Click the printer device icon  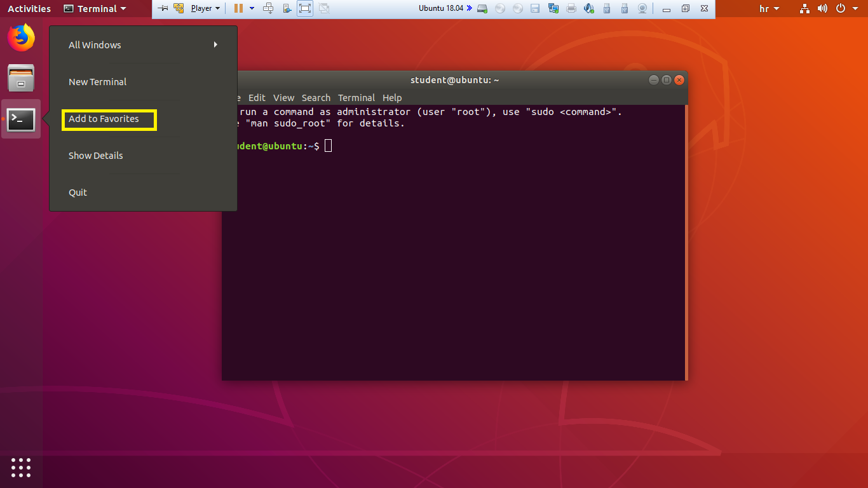point(571,8)
